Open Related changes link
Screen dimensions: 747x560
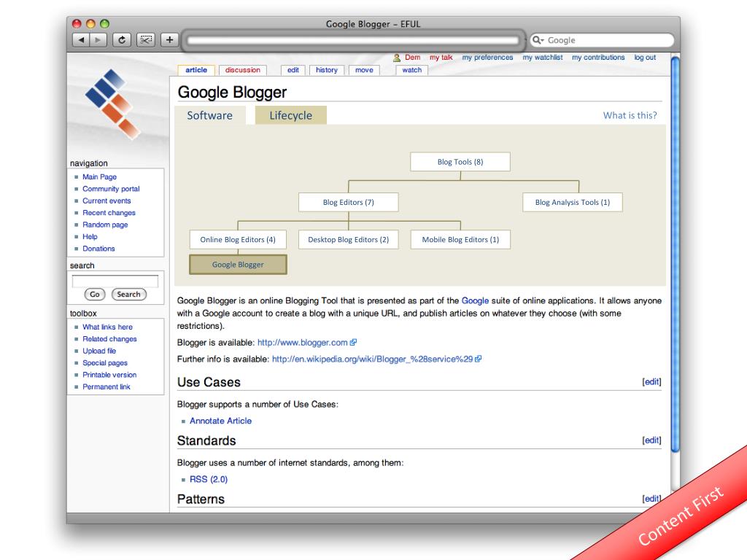pyautogui.click(x=109, y=338)
